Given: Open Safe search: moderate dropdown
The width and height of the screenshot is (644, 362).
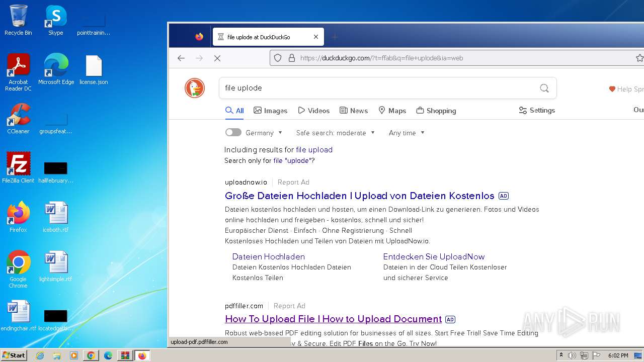Looking at the screenshot, I should (336, 133).
